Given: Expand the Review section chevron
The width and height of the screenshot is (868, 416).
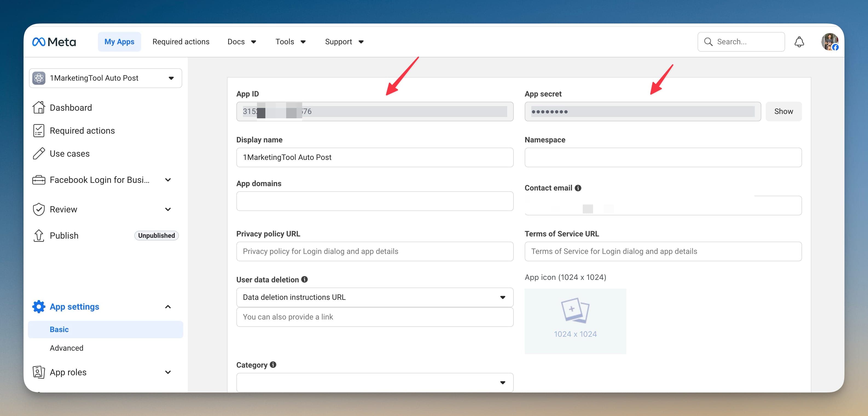Looking at the screenshot, I should click(168, 209).
